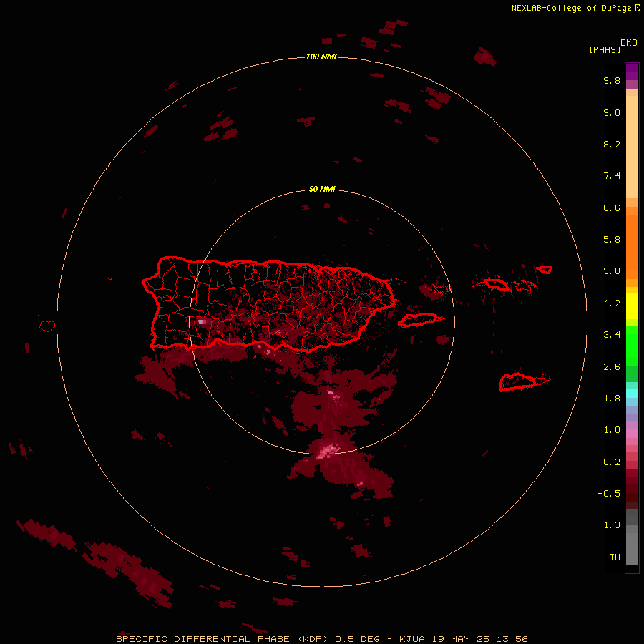
Task: Click the 100 NMI range ring label
Action: pos(321,57)
